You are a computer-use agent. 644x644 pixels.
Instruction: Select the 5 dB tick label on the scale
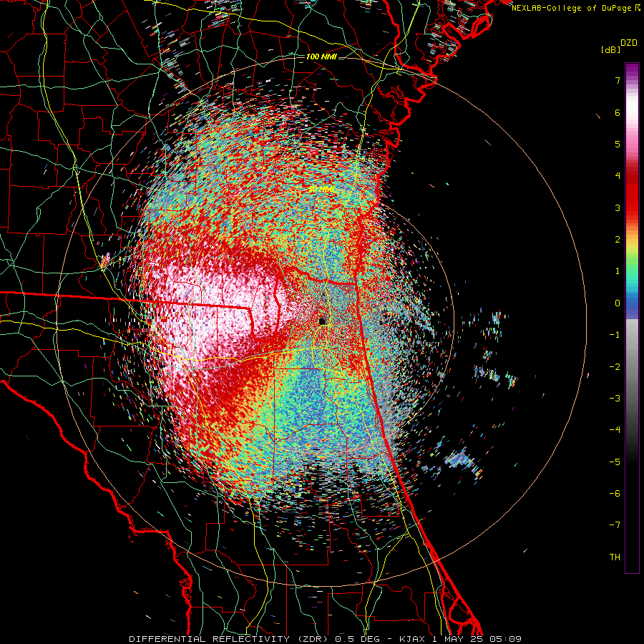(618, 144)
